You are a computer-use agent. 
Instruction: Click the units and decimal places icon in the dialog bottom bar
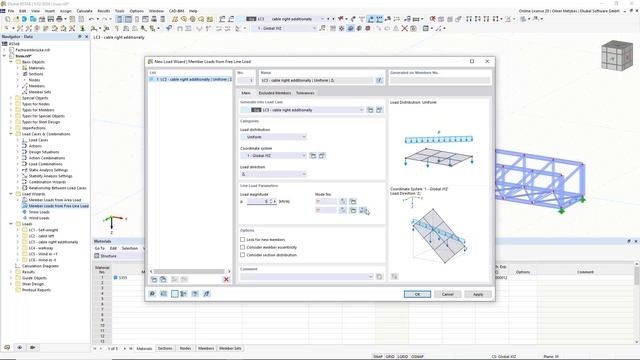coord(164,294)
